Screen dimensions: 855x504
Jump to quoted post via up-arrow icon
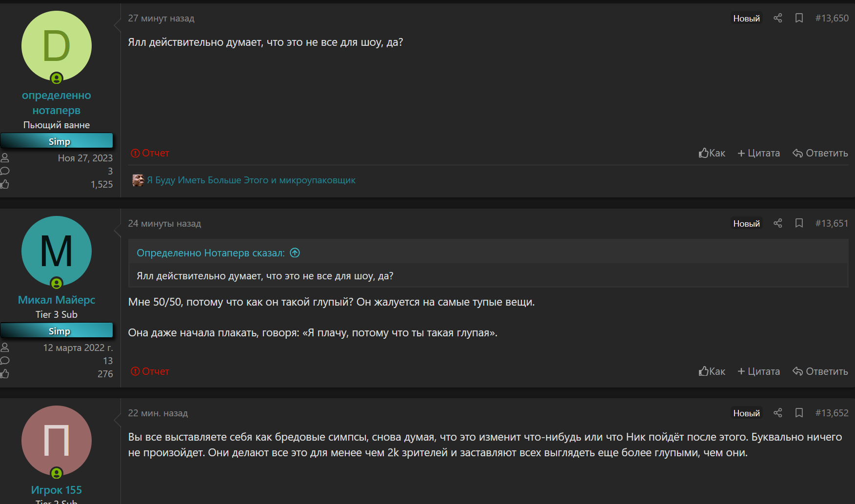[x=295, y=252]
